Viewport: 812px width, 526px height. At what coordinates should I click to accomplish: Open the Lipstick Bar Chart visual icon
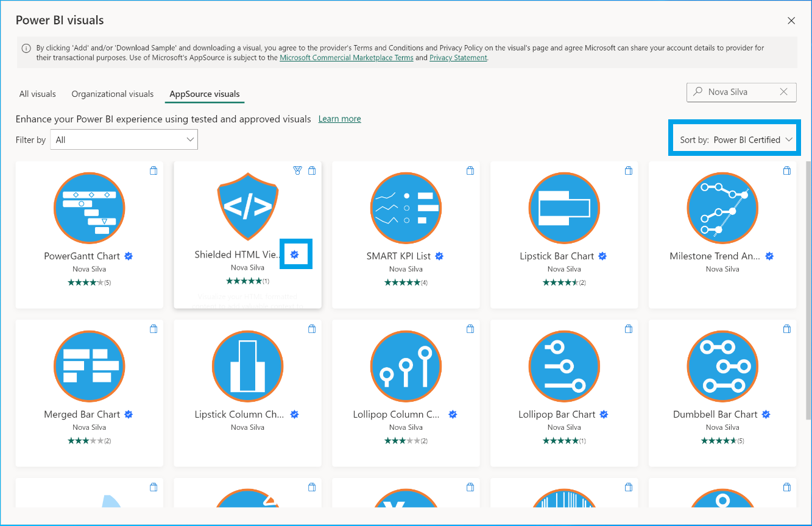pyautogui.click(x=564, y=208)
